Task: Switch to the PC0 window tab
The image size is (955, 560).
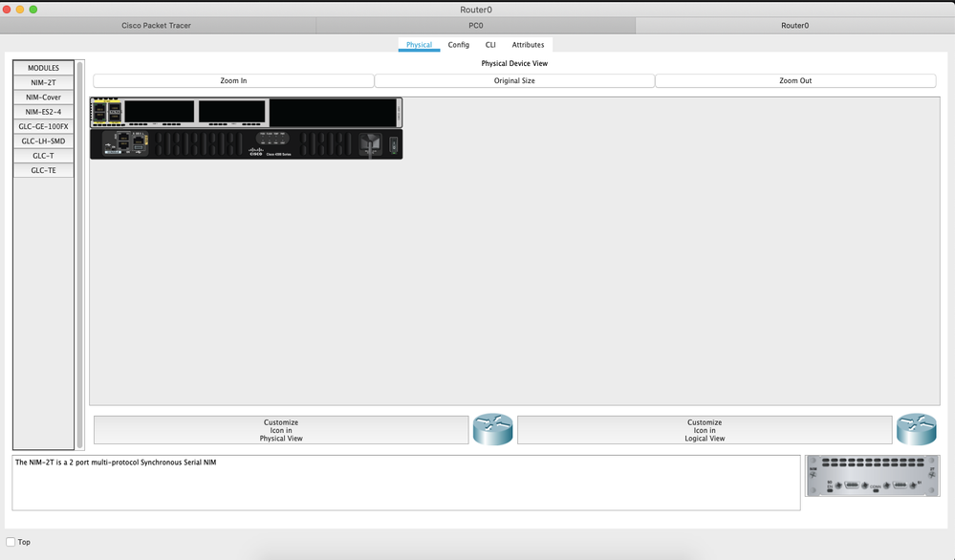Action: (476, 26)
